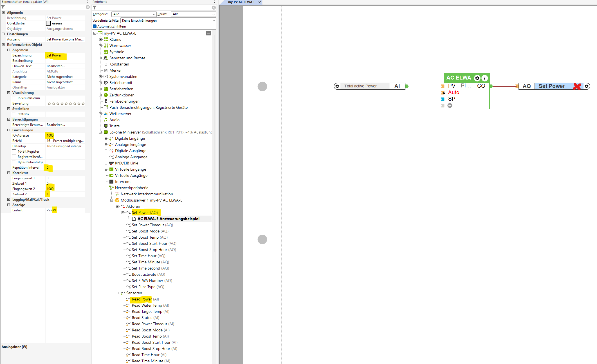Click the AC ELWA block info icon
Screen dimensions: 597x364
[x=484, y=78]
